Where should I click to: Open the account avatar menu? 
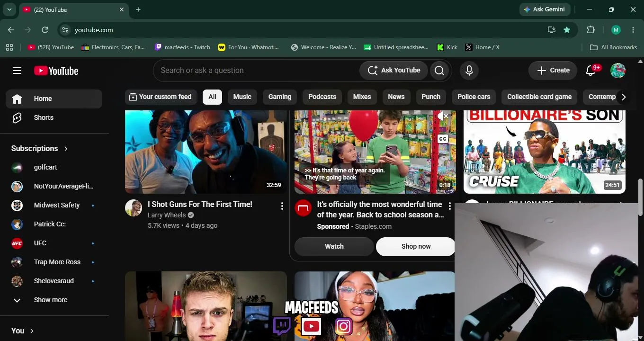[x=618, y=71]
